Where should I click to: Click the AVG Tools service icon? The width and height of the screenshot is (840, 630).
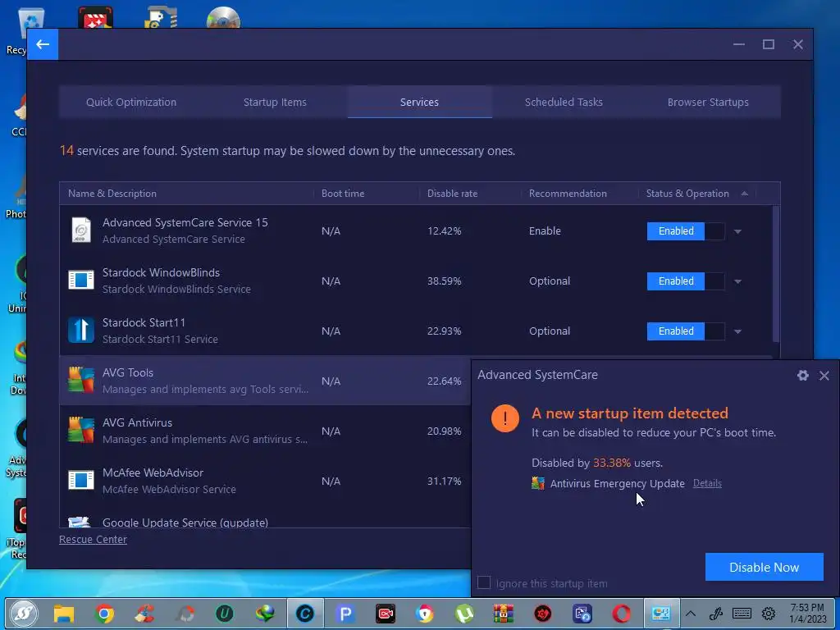(x=81, y=380)
